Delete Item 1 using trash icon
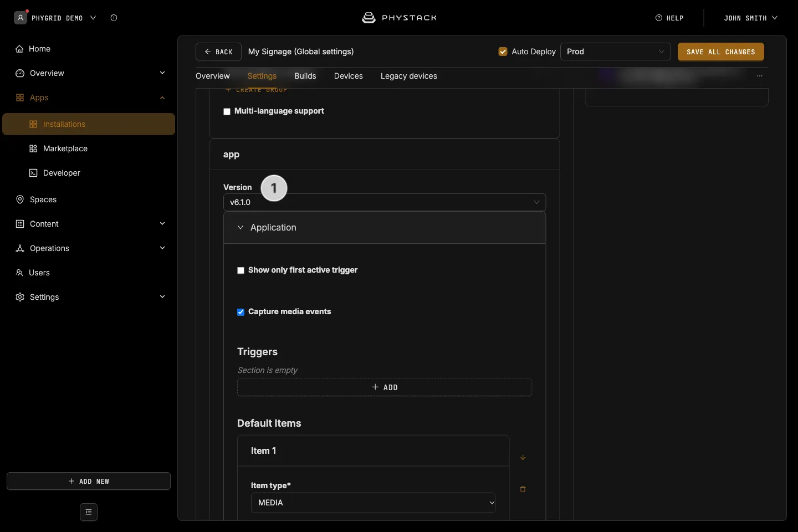798x532 pixels. pos(523,489)
